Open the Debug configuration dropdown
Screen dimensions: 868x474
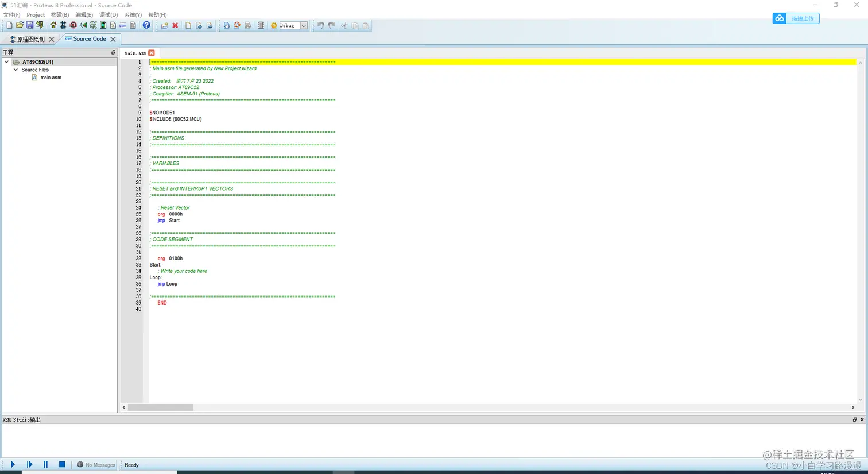pyautogui.click(x=304, y=25)
